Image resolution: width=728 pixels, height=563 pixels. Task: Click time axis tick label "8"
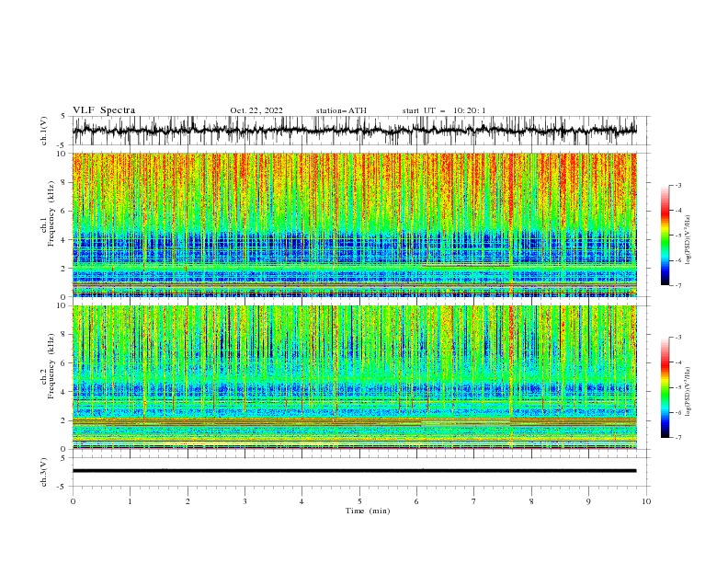click(x=531, y=501)
